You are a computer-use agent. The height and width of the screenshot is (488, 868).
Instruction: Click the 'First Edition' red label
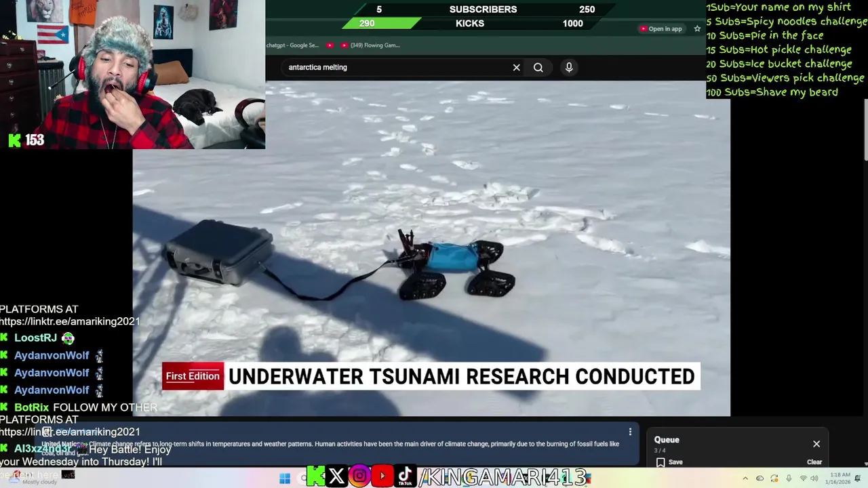tap(193, 376)
